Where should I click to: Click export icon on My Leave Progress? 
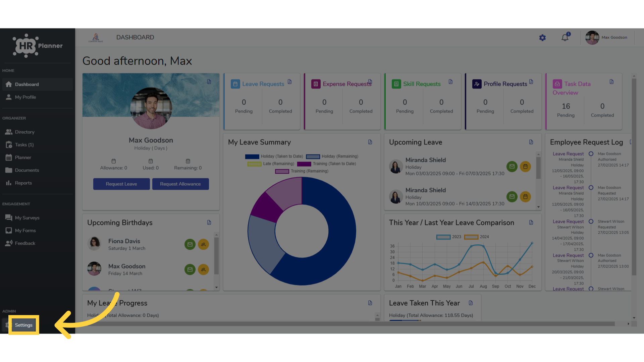(370, 303)
